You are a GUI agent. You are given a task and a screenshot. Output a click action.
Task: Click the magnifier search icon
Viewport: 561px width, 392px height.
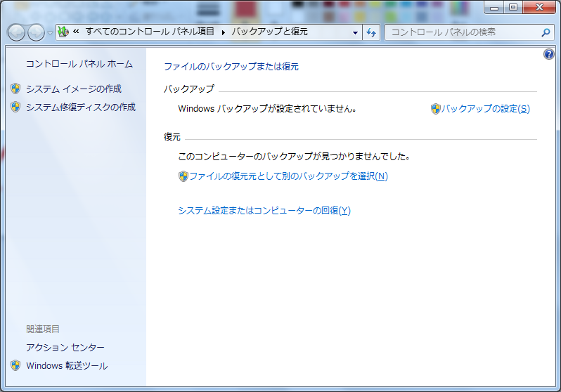click(546, 32)
